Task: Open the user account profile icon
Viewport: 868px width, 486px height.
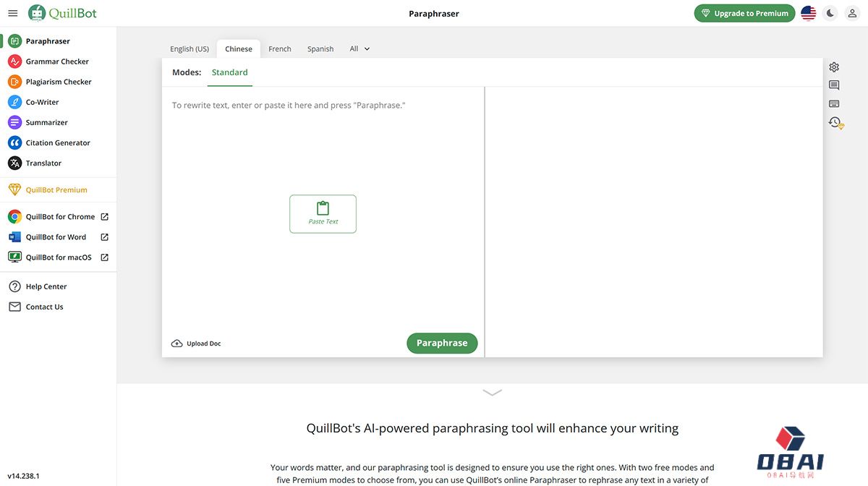Action: point(852,13)
